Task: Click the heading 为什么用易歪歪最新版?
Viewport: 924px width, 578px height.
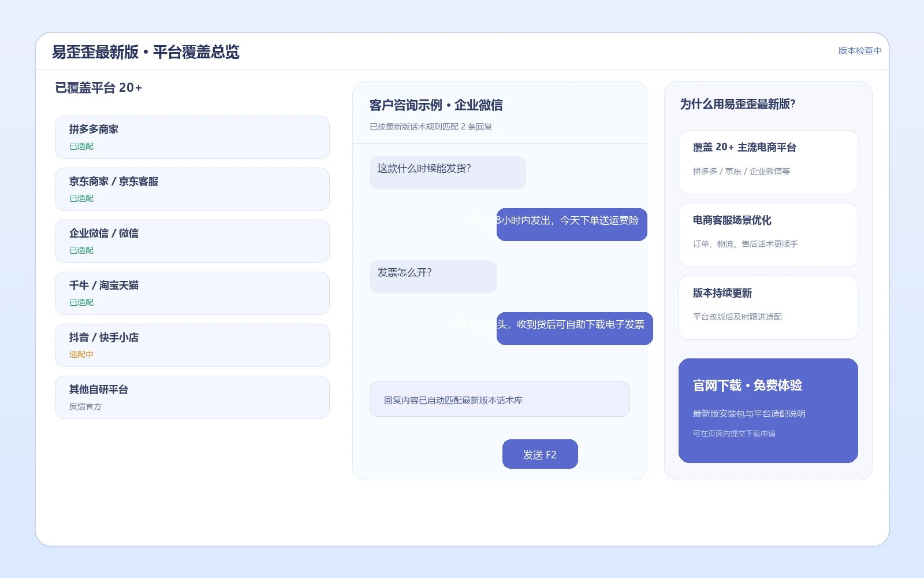Action: (737, 104)
